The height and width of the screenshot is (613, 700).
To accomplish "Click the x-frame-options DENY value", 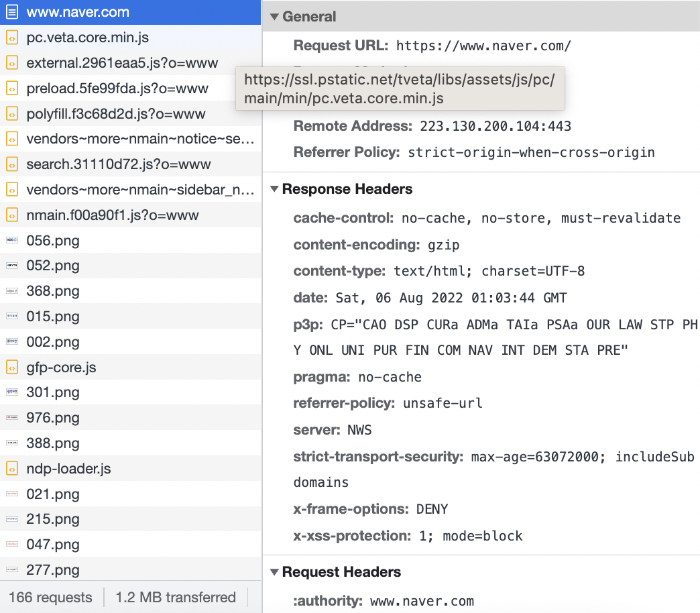I will (x=432, y=510).
